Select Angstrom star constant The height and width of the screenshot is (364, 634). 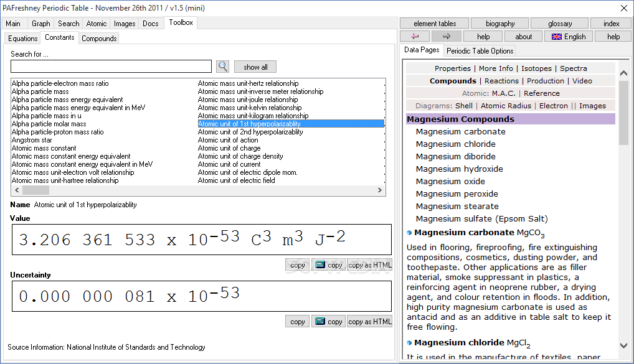pos(32,140)
